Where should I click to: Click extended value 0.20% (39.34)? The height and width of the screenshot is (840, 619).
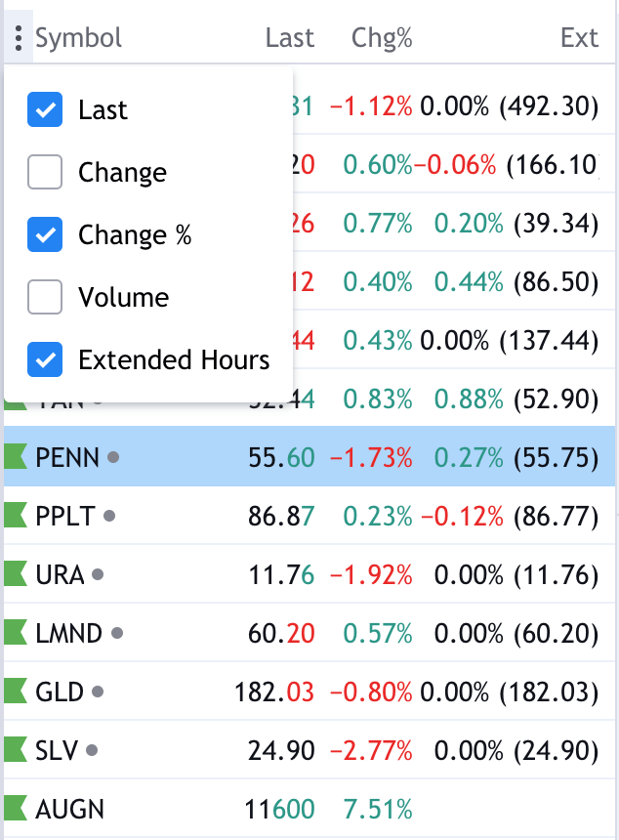point(516,224)
